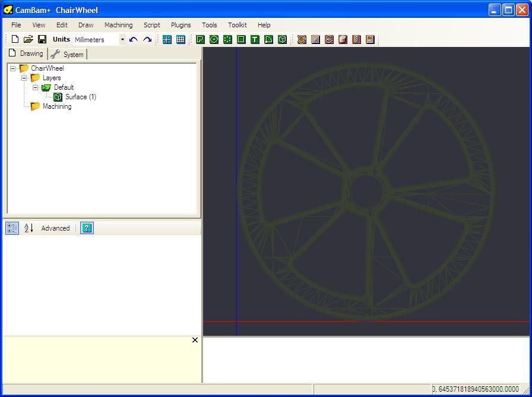The height and width of the screenshot is (397, 532).
Task: Redo the last action
Action: pyautogui.click(x=147, y=39)
